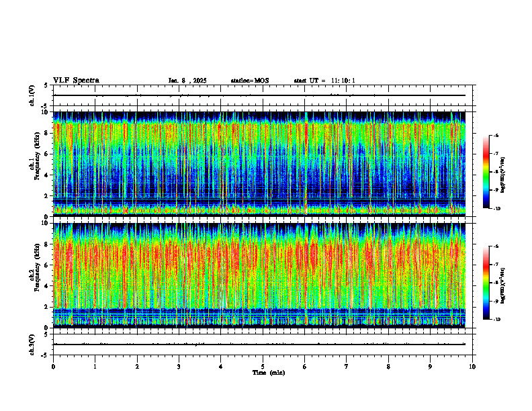Viewport: 532px width, 411px height.
Task: Click the ch.2 'Frequency (kHz)' axis label
Action: [37, 267]
